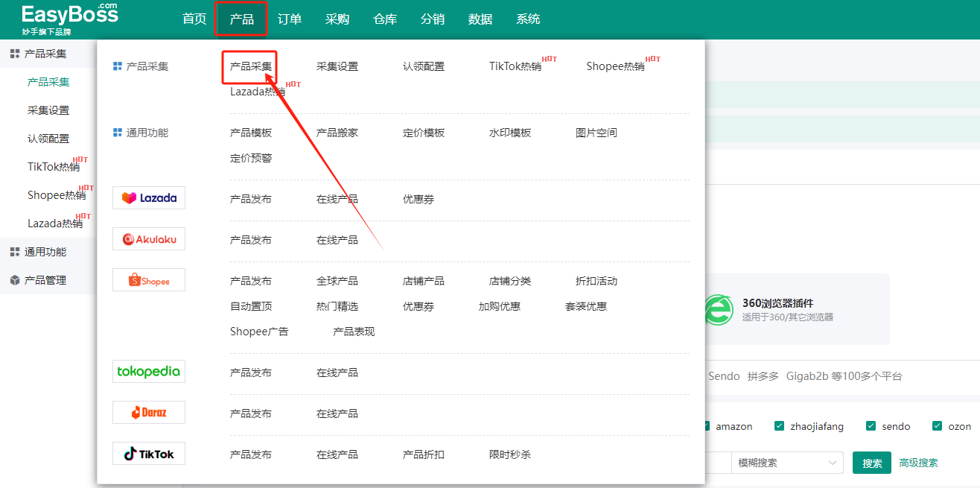Toggle the amazon checkbox
Viewport: 980px width, 488px height.
pos(705,426)
